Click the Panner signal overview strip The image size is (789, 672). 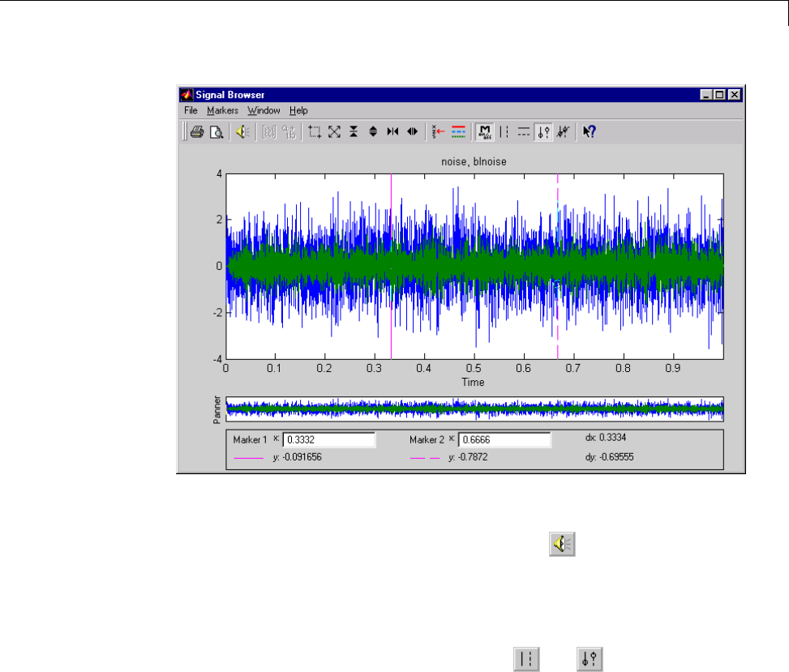click(x=474, y=409)
